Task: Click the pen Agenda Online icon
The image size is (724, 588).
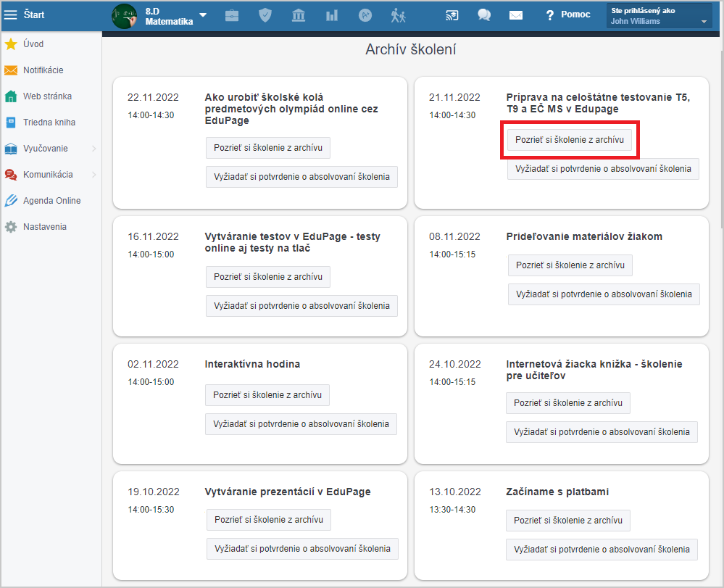Action: [11, 200]
